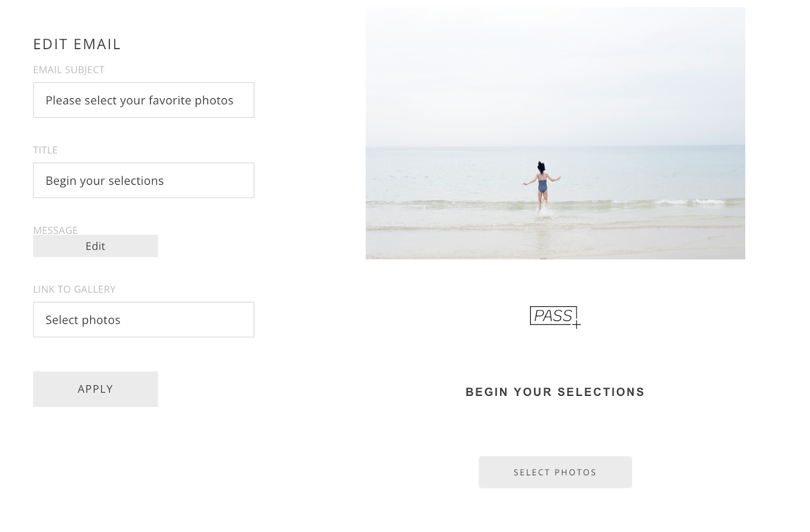Click the LINK TO GALLERY label
810x532 pixels.
pos(74,289)
